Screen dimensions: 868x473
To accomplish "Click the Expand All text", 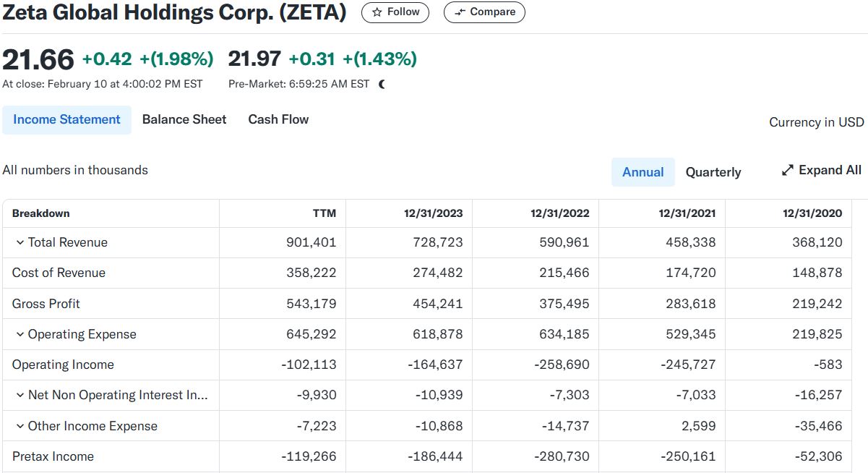I will 830,170.
